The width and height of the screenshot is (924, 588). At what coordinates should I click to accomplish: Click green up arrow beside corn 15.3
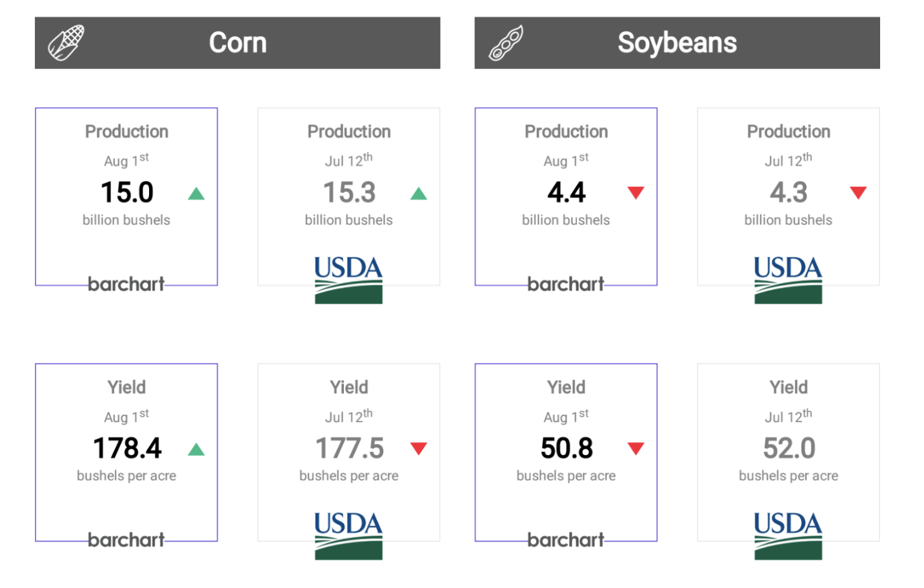click(419, 193)
